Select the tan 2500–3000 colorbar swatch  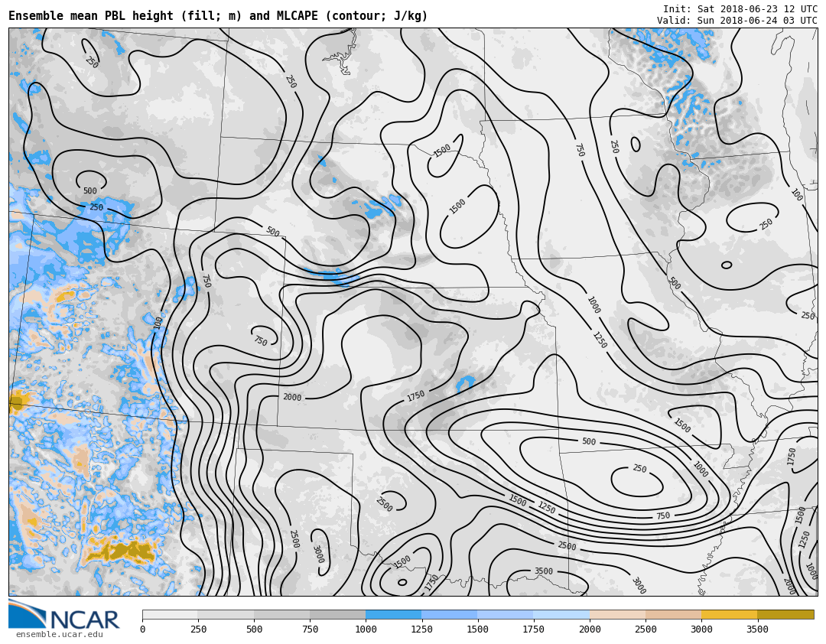(673, 614)
